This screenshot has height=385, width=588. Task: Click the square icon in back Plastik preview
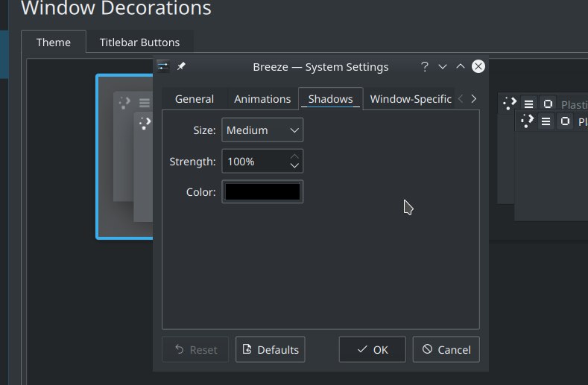click(548, 104)
